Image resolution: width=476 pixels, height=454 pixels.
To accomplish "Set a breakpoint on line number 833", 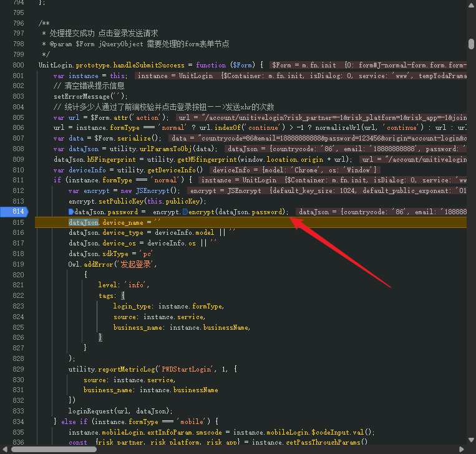I will coord(18,411).
